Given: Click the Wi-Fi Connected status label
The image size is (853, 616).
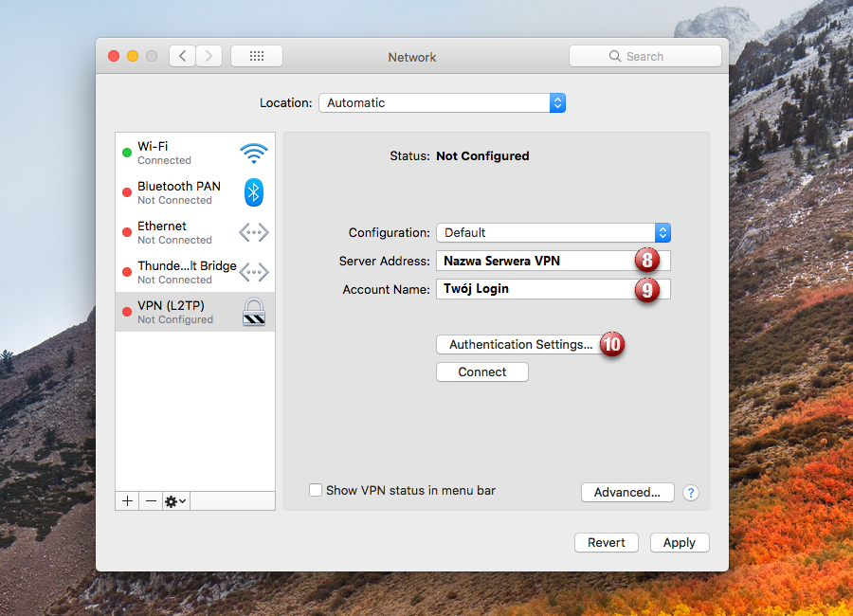Looking at the screenshot, I should pyautogui.click(x=164, y=160).
